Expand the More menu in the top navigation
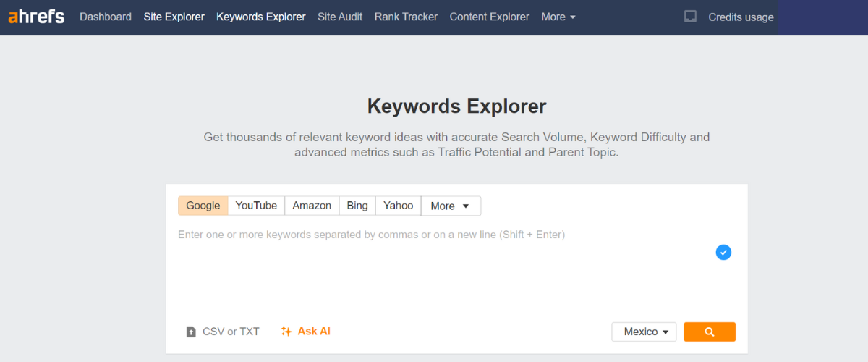The width and height of the screenshot is (868, 362). point(558,17)
